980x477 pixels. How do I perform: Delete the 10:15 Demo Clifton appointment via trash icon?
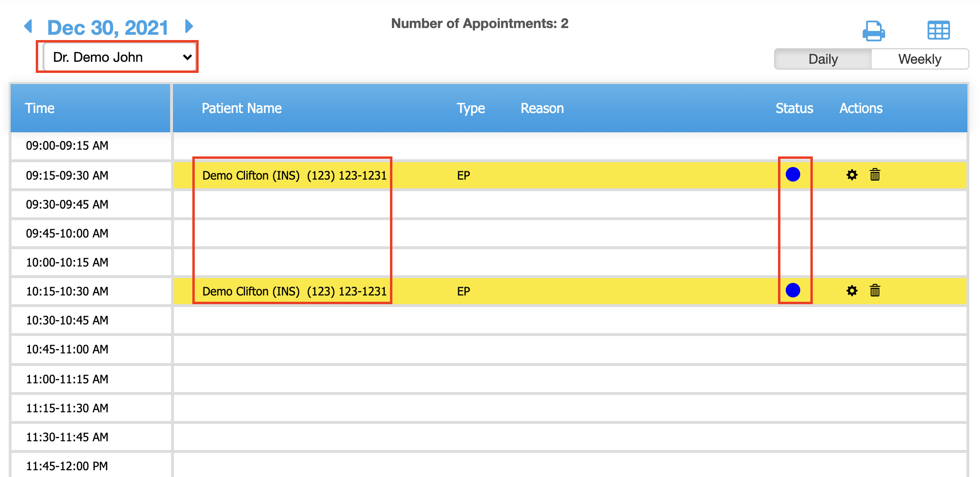click(x=875, y=291)
